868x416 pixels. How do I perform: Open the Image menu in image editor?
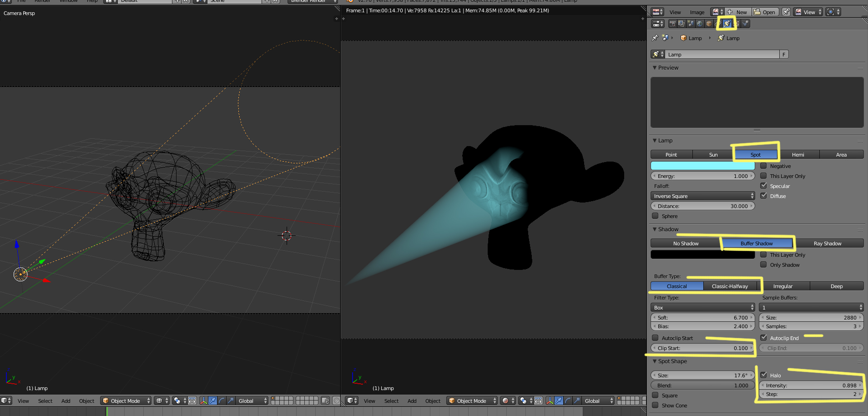coord(696,12)
